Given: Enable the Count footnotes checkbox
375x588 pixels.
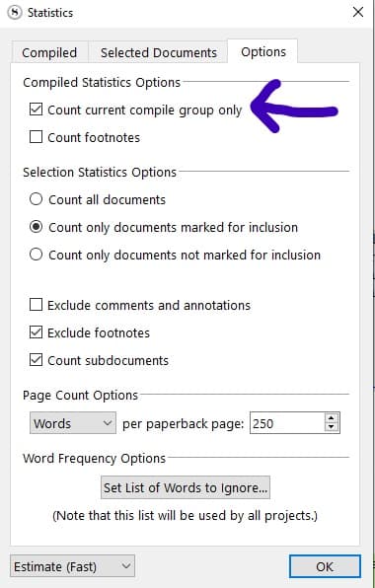Looking at the screenshot, I should click(36, 137).
